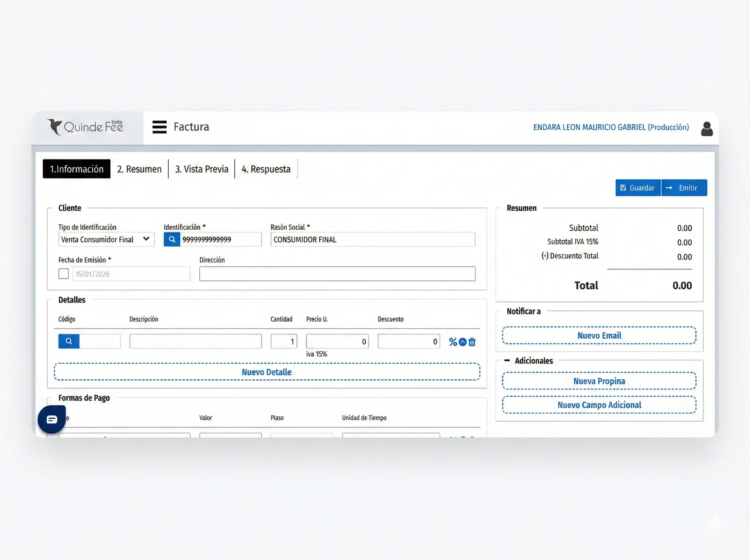Click the percent icon in detail row
This screenshot has height=560, width=750.
click(x=453, y=342)
